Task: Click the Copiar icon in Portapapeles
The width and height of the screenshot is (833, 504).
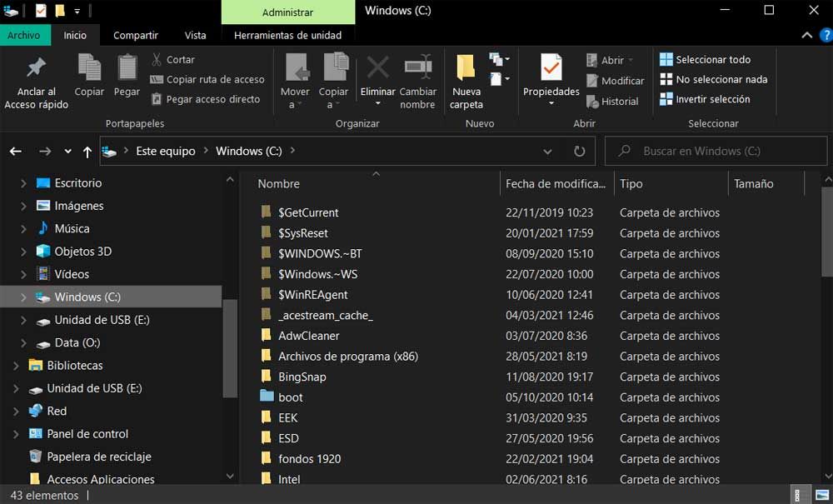Action: tap(89, 67)
